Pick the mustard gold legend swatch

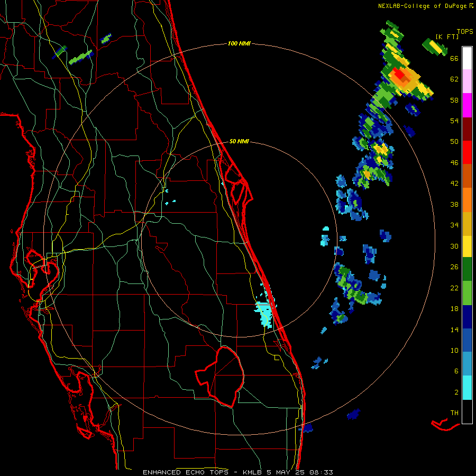coord(467,224)
